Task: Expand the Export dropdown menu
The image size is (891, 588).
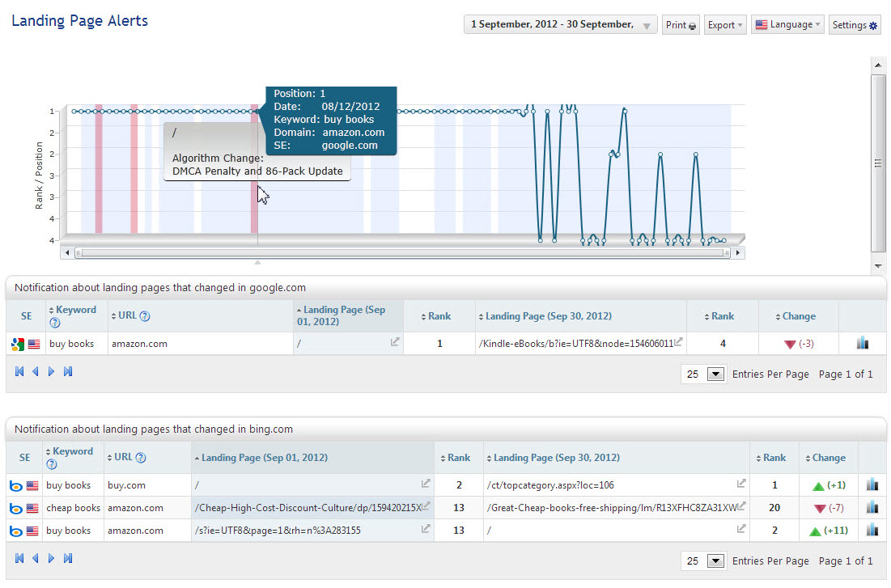Action: click(724, 25)
